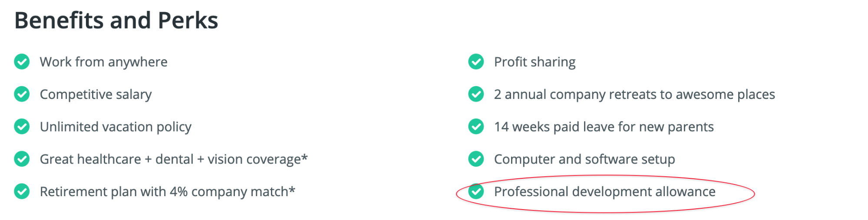Select Great healthcare + dental + vision coverage text

click(174, 159)
